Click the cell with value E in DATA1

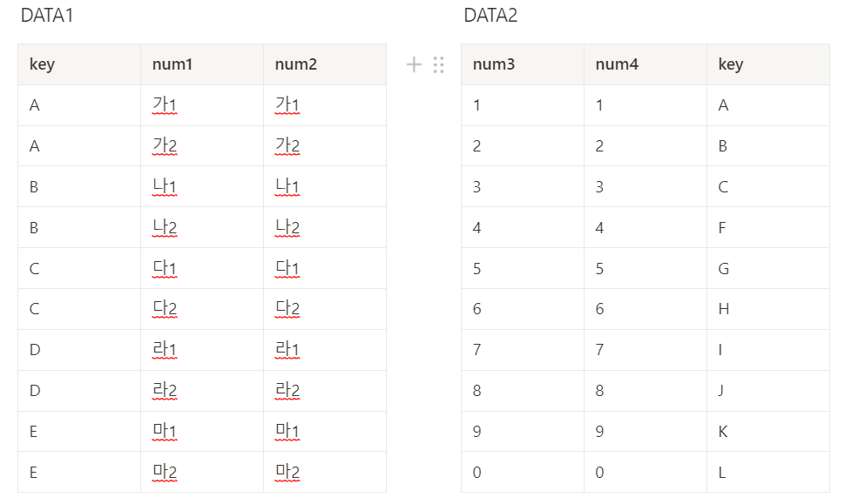coord(33,431)
